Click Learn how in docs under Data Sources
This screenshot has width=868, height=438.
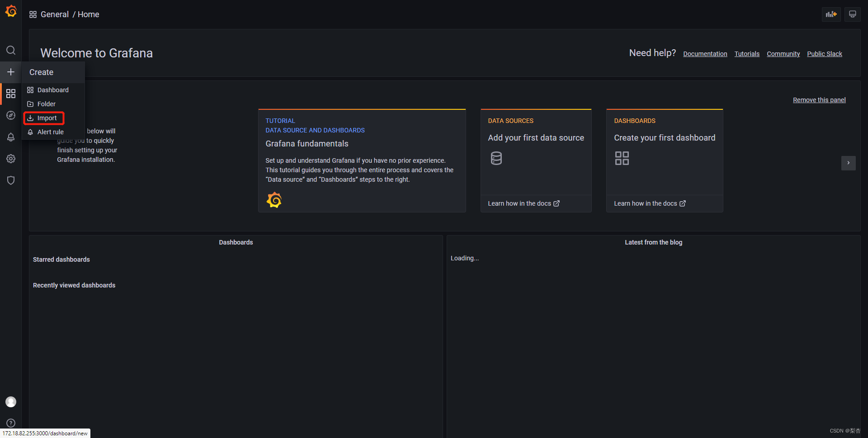[524, 203]
